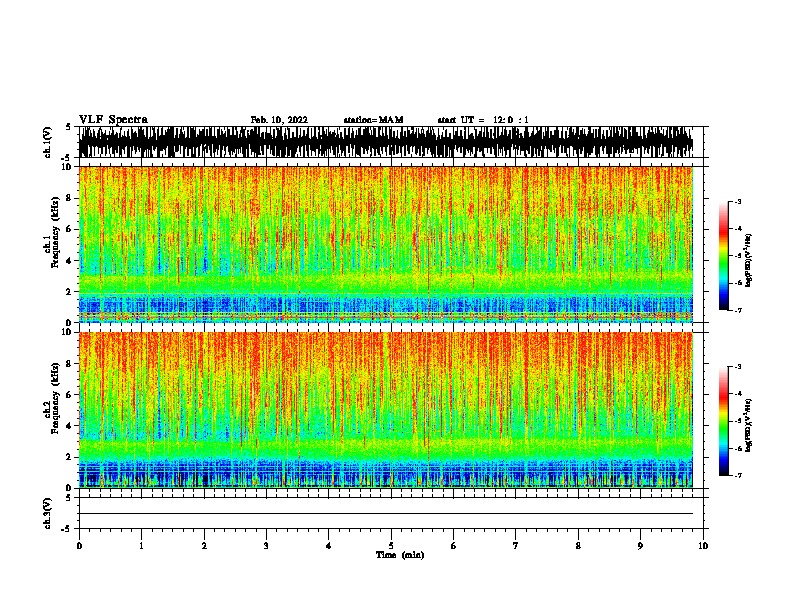This screenshot has height=612, width=792.
Task: Click inside the ch.2 spectrogram plot
Action: pos(386,410)
